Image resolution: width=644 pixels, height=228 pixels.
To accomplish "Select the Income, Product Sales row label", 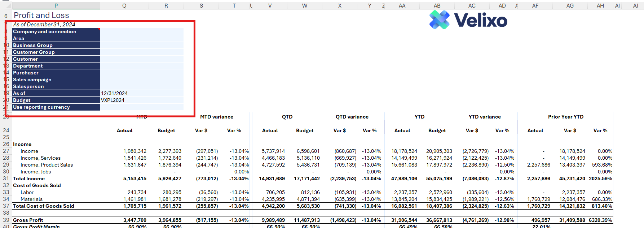I will [47, 165].
